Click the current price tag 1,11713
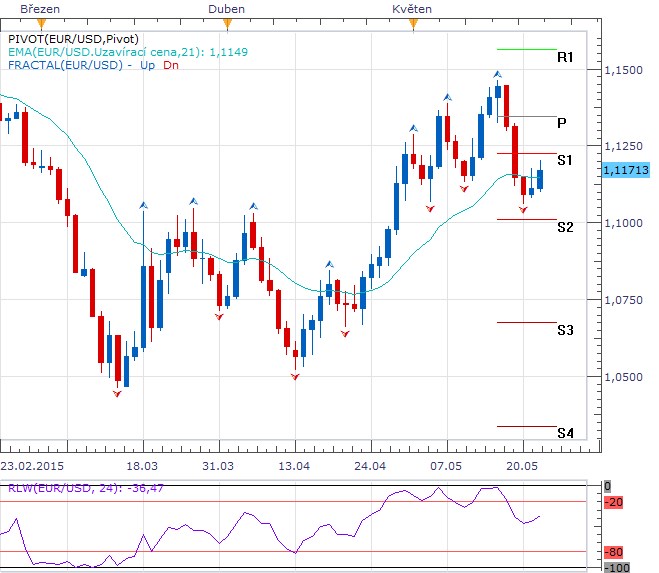The height and width of the screenshot is (573, 659). click(x=626, y=170)
